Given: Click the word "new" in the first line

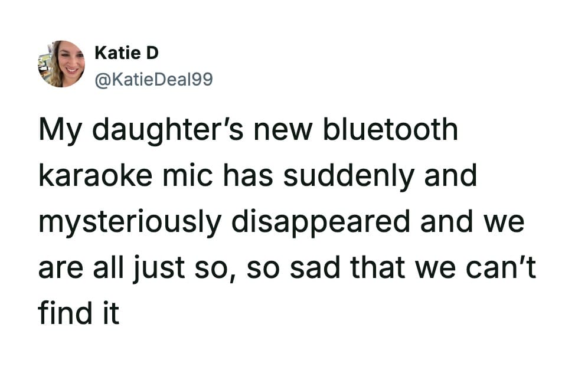Looking at the screenshot, I should (278, 130).
